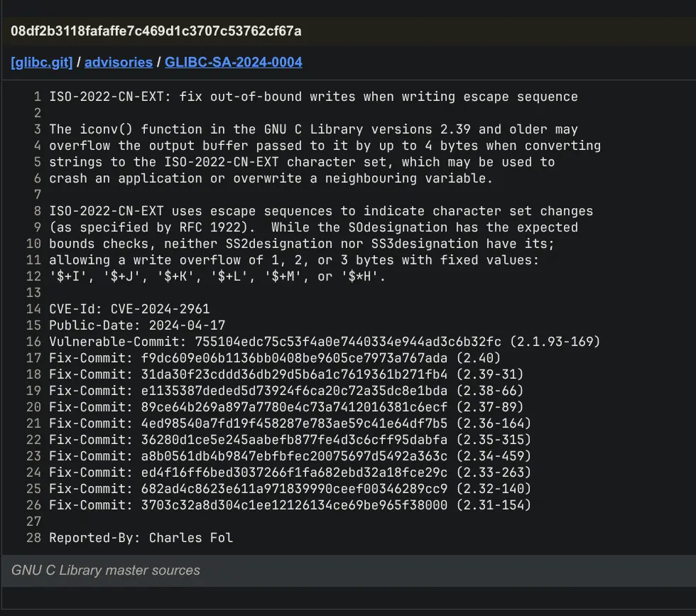696x616 pixels.
Task: Click Fix-Commit hash 31da30f23cdd for 2.39-31
Action: (293, 374)
